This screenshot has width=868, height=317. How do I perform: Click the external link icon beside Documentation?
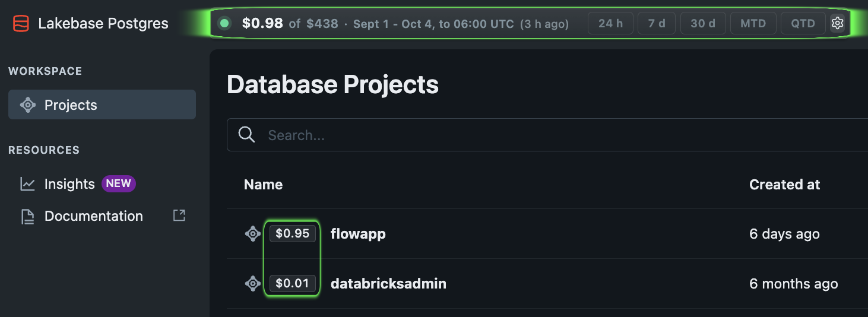(x=179, y=215)
